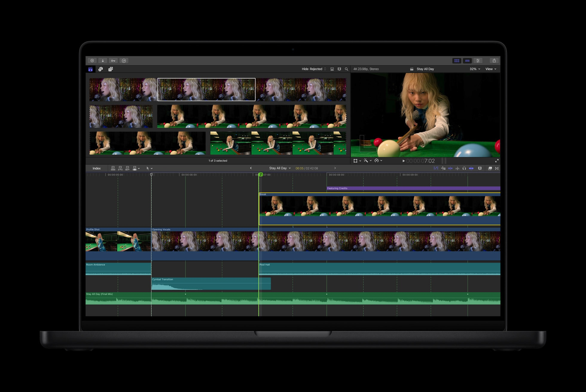Viewport: 586px width, 392px height.
Task: Click the import media down-arrow button
Action: [x=103, y=61]
